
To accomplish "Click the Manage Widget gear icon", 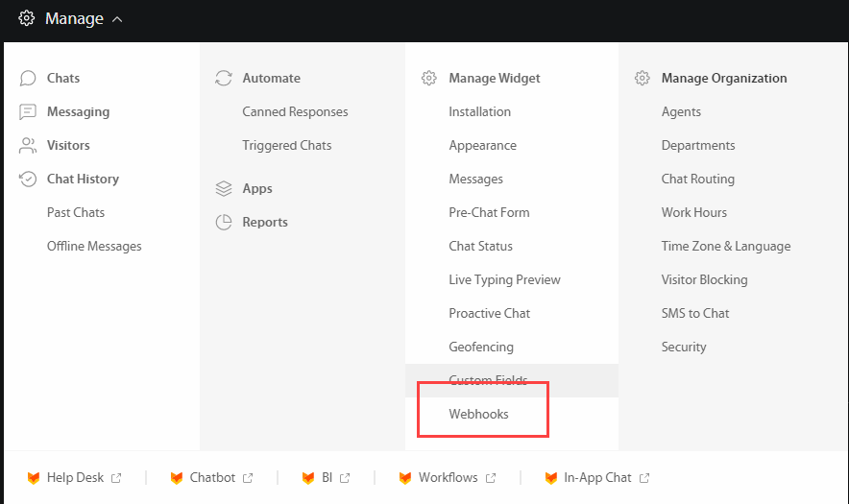I will click(429, 79).
